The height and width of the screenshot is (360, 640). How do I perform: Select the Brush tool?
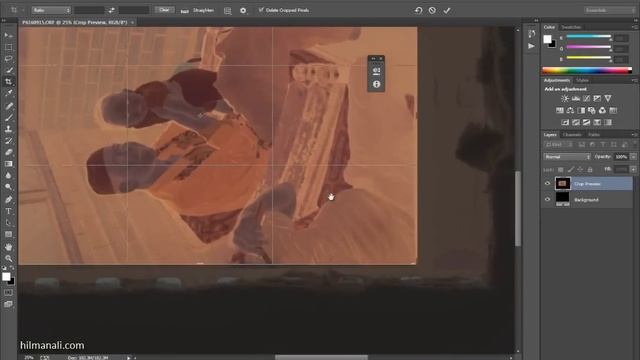click(8, 118)
